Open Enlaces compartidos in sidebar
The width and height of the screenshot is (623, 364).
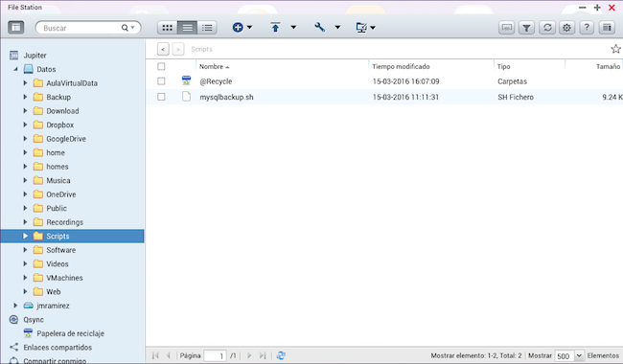(x=58, y=348)
